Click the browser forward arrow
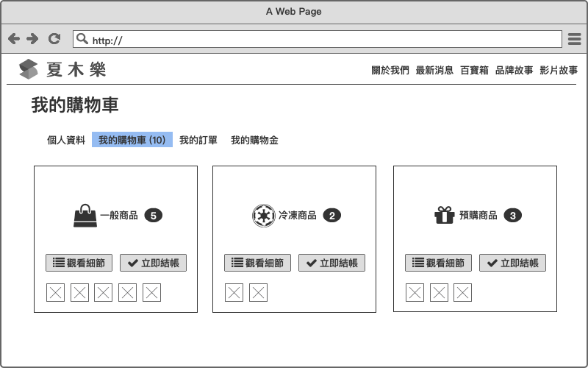The height and width of the screenshot is (368, 588). (x=32, y=39)
